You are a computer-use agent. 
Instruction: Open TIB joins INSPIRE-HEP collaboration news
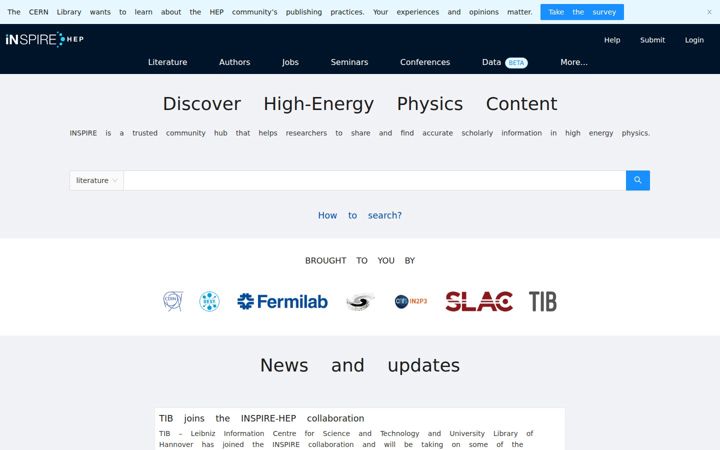point(262,418)
